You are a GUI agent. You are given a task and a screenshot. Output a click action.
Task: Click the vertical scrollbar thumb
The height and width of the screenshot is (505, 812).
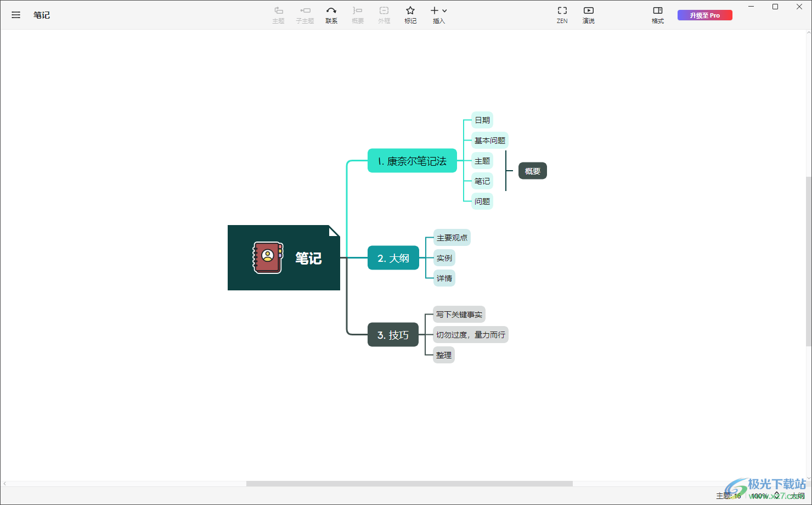point(809,261)
